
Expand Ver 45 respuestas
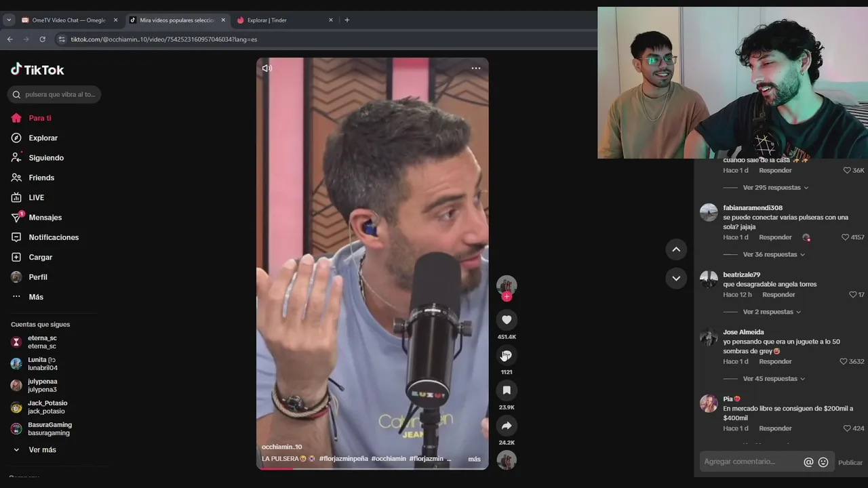773,379
